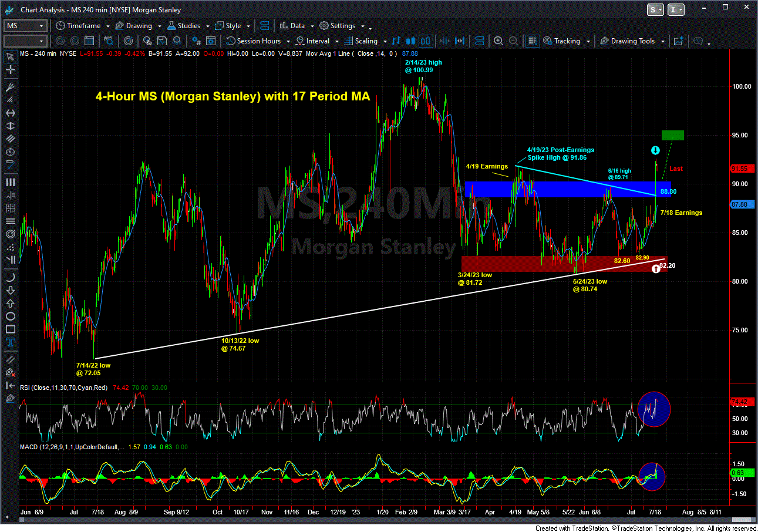Expand the Studies dropdown arrow
758x532 pixels.
coord(207,26)
